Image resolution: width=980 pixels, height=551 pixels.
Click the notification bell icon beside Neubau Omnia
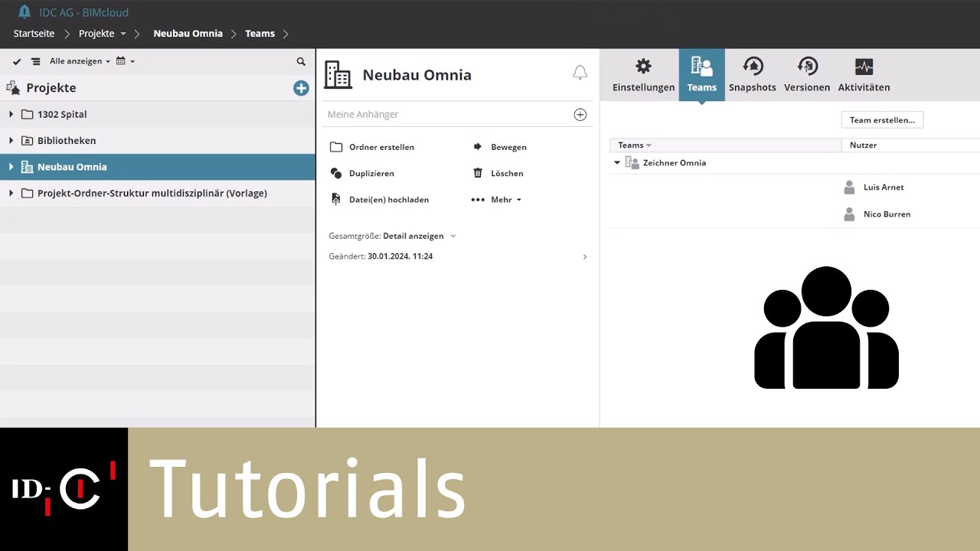pyautogui.click(x=580, y=73)
